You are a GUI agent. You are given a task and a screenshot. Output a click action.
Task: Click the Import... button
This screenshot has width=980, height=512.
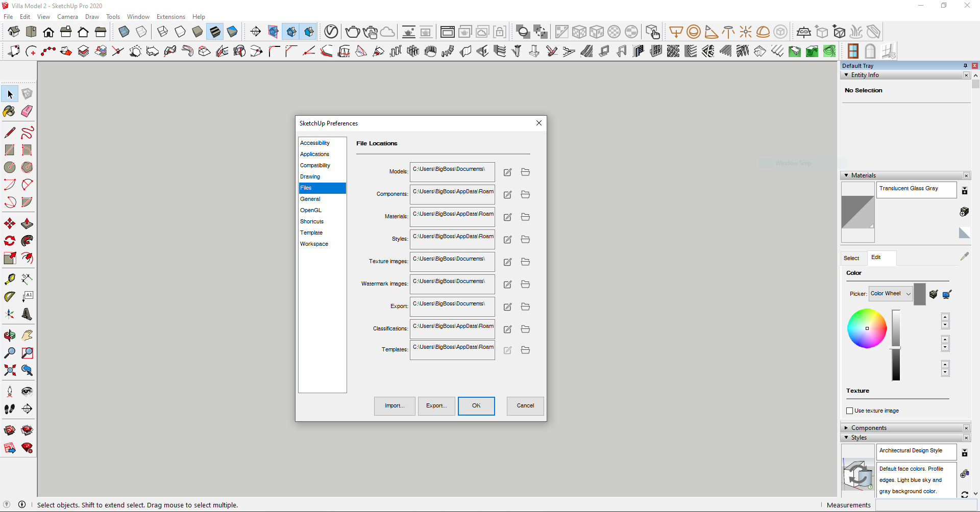coord(395,406)
